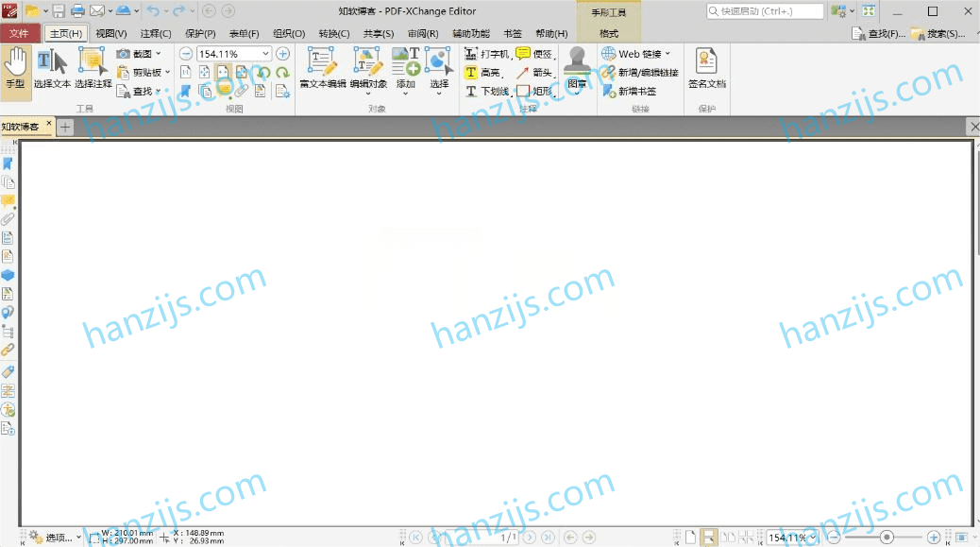980x547 pixels.
Task: Switch to the 注释(C) ribbon tab
Action: click(x=156, y=33)
